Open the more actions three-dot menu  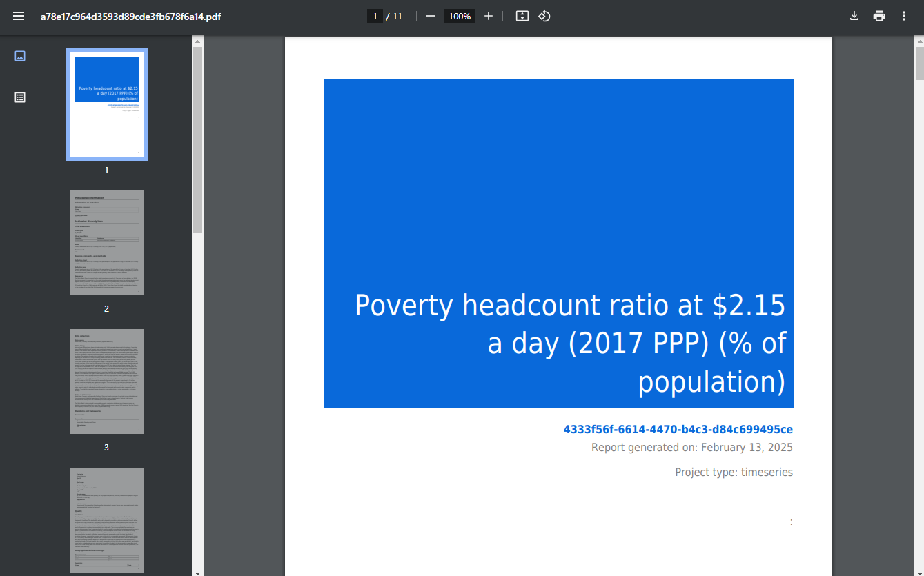tap(904, 16)
